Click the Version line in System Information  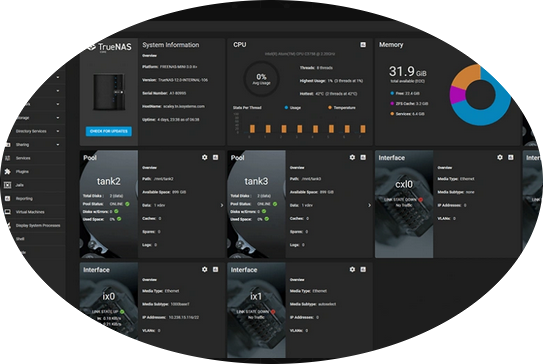[175, 80]
